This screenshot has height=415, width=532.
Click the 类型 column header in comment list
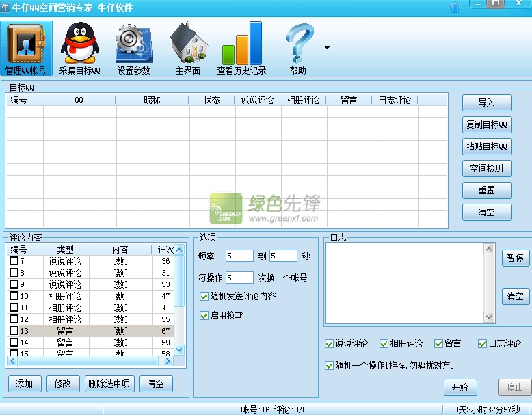pos(65,250)
